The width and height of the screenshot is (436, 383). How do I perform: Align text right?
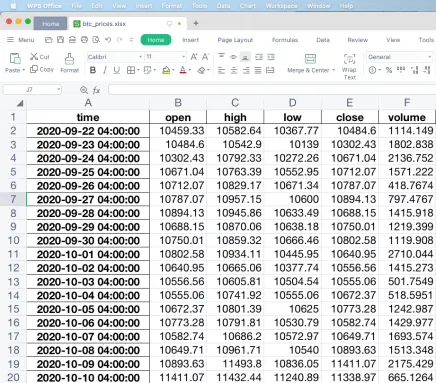click(x=246, y=70)
